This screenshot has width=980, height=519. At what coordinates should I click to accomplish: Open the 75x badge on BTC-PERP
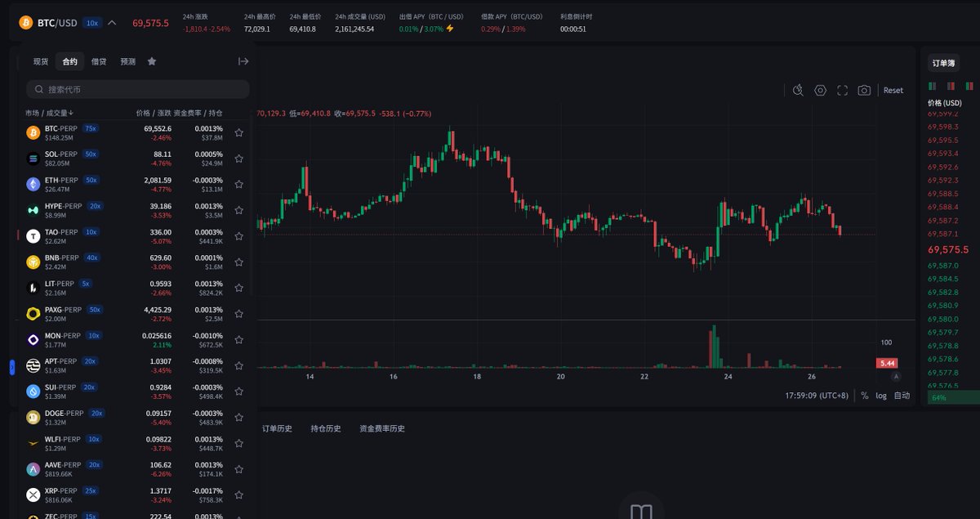91,128
